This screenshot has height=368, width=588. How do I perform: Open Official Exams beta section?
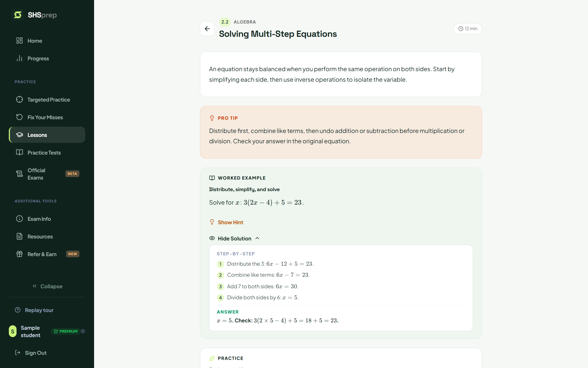pos(47,174)
